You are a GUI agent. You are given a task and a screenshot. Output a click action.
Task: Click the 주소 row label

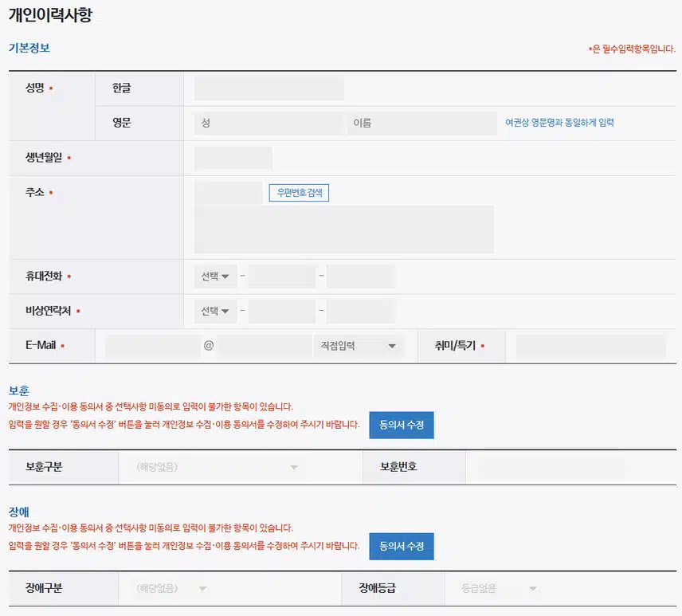click(x=35, y=192)
